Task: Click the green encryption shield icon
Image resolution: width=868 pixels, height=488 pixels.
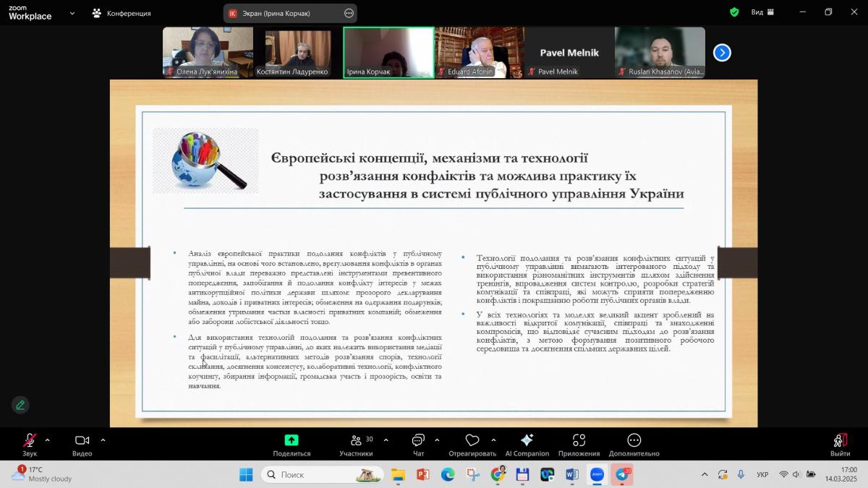Action: (x=734, y=12)
